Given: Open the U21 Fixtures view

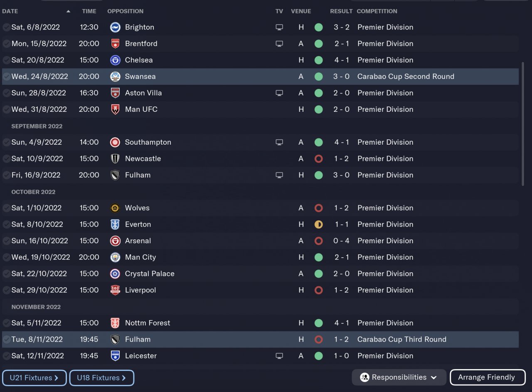Looking at the screenshot, I should (x=34, y=378).
